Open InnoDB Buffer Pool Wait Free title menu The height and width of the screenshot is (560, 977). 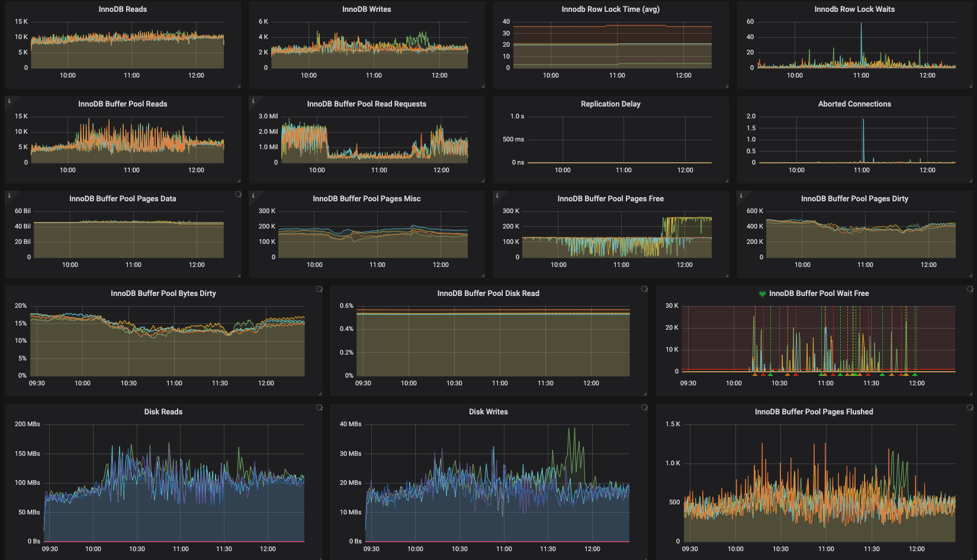pos(819,294)
